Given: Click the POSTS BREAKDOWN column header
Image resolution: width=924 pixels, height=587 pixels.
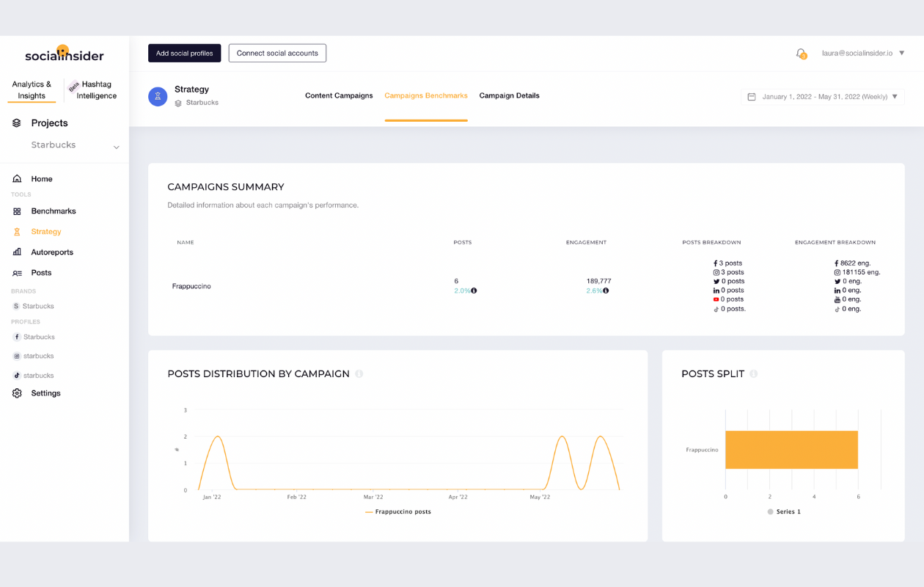Looking at the screenshot, I should pyautogui.click(x=711, y=242).
